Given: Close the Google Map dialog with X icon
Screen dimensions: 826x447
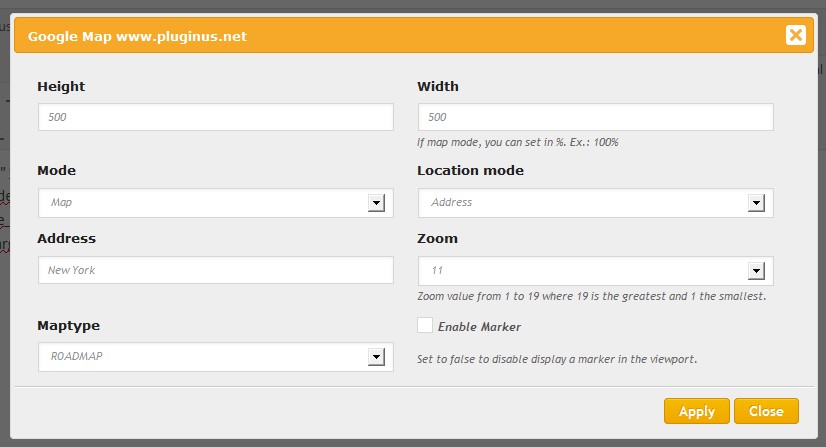Looking at the screenshot, I should tap(796, 36).
